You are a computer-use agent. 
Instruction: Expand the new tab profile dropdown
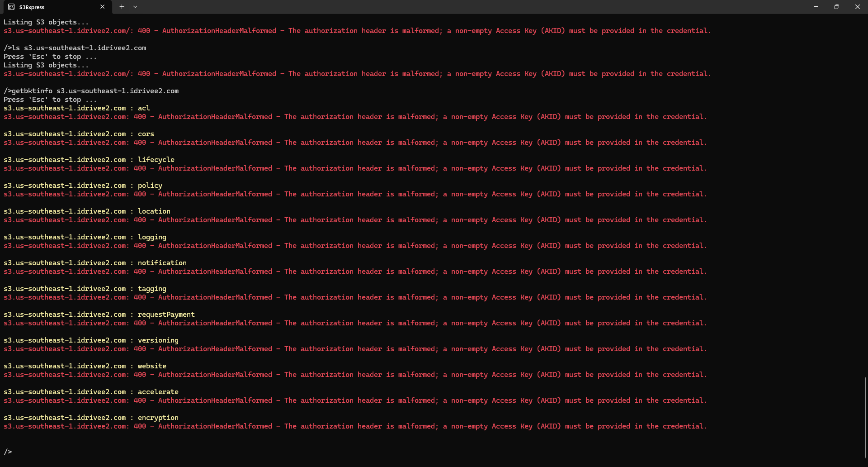coord(135,7)
